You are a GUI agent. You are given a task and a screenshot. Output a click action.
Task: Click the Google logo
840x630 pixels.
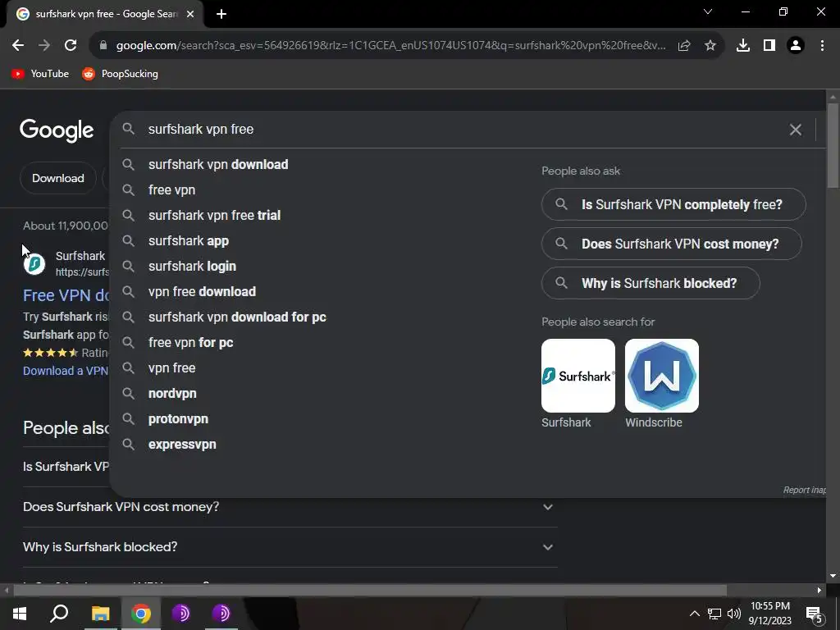click(x=57, y=130)
